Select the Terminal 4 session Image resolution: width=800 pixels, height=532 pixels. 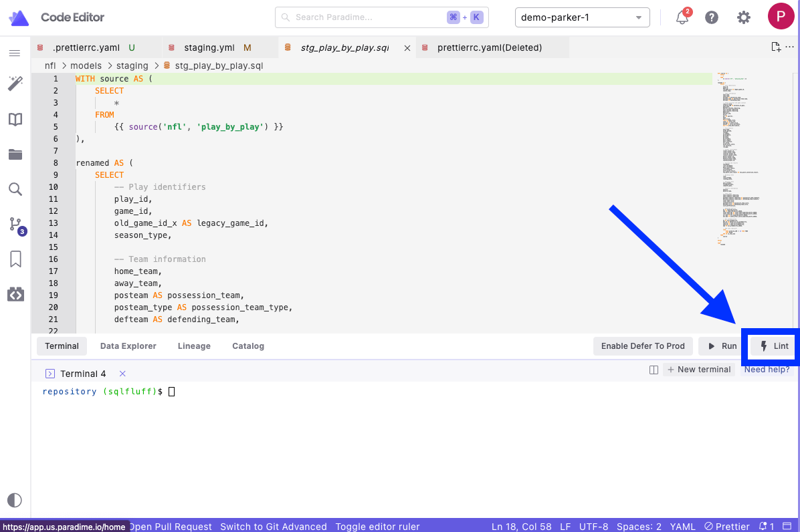[x=83, y=374]
